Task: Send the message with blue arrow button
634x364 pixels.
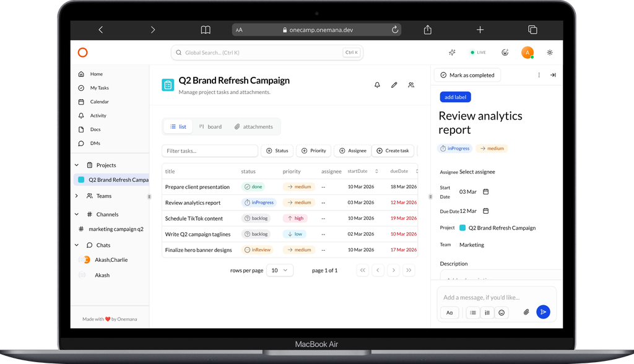Action: click(543, 313)
